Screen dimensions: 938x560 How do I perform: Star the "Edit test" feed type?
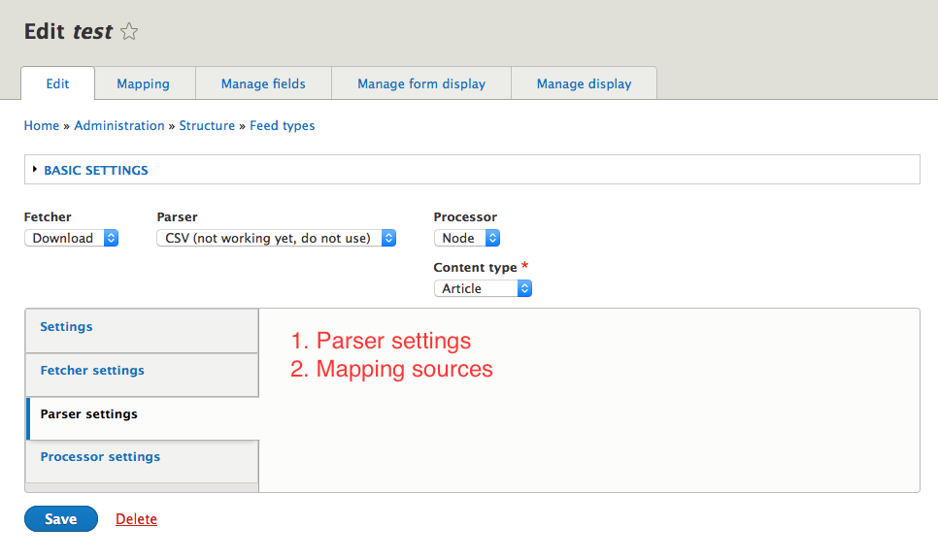(x=129, y=31)
